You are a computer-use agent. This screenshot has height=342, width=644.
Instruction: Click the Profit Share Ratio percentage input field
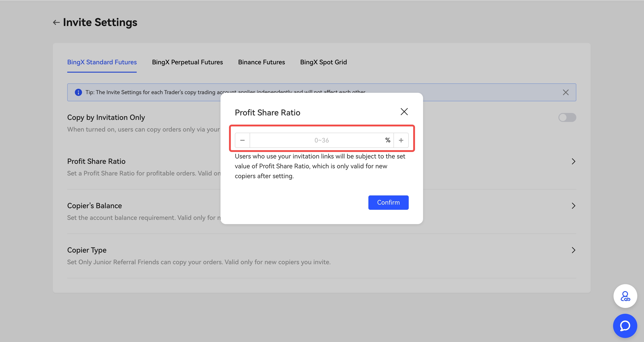point(322,140)
